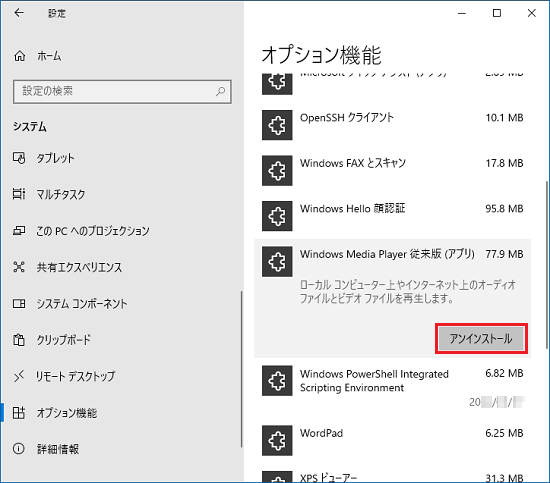Click the システム コンポーネント icon
Screen dimensions: 550x483
(x=19, y=303)
